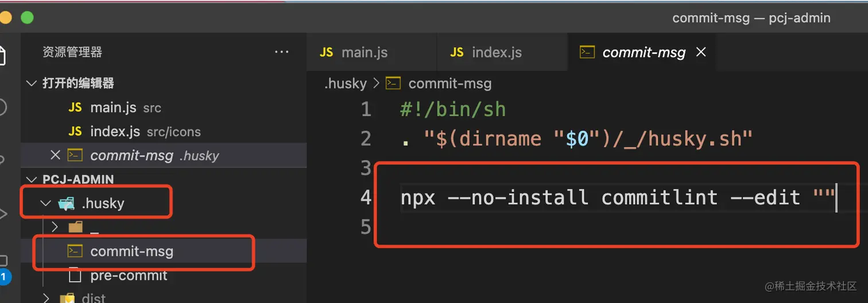Viewport: 868px width, 303px height.
Task: Click line number 4 in gutter
Action: click(366, 198)
